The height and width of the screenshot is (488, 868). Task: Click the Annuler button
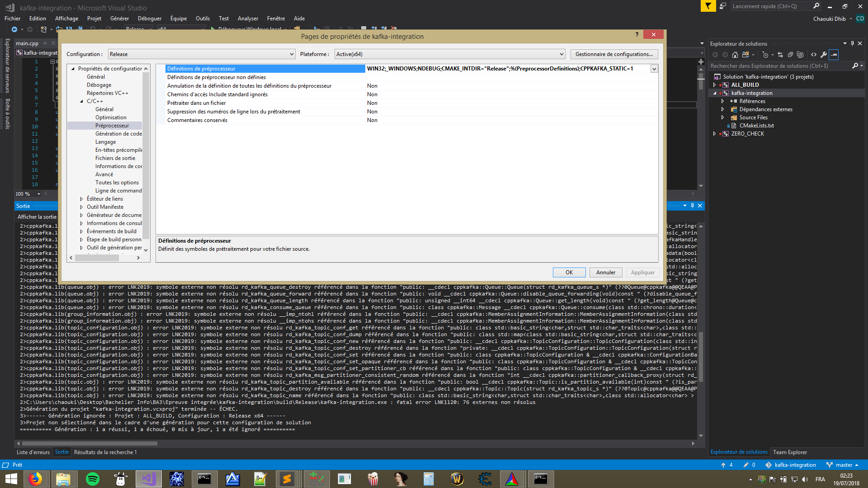click(x=606, y=272)
